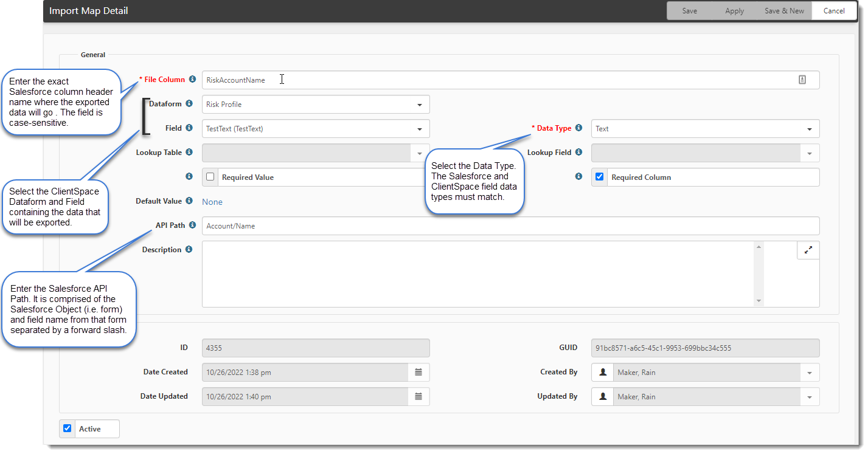The image size is (868, 454).
Task: Click the info icon next to File Column
Action: (192, 80)
